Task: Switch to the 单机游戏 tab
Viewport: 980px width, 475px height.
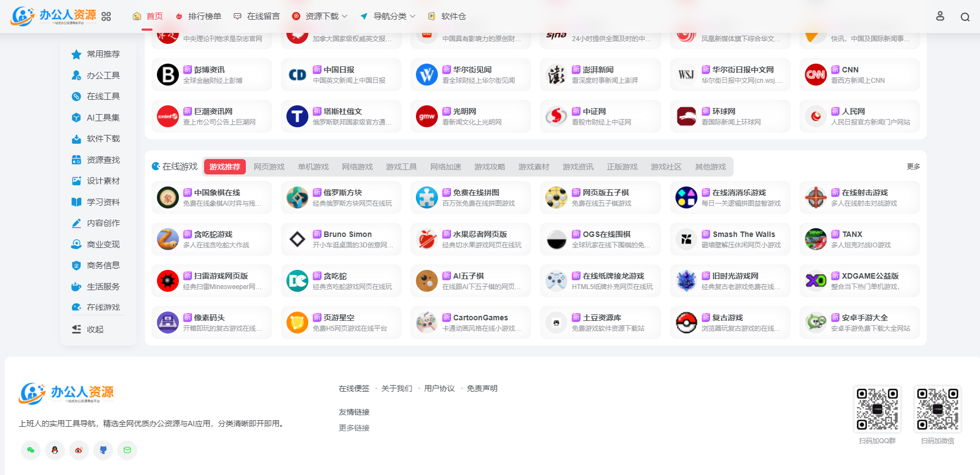Action: click(313, 167)
